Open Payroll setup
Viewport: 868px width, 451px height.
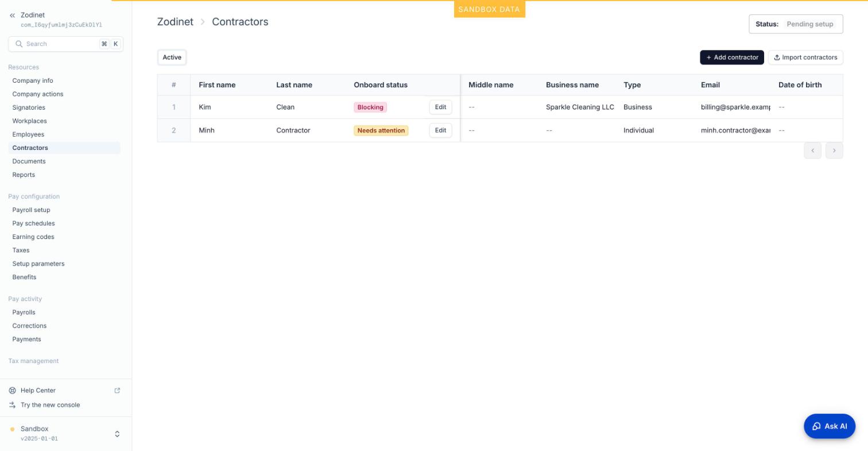coord(31,210)
